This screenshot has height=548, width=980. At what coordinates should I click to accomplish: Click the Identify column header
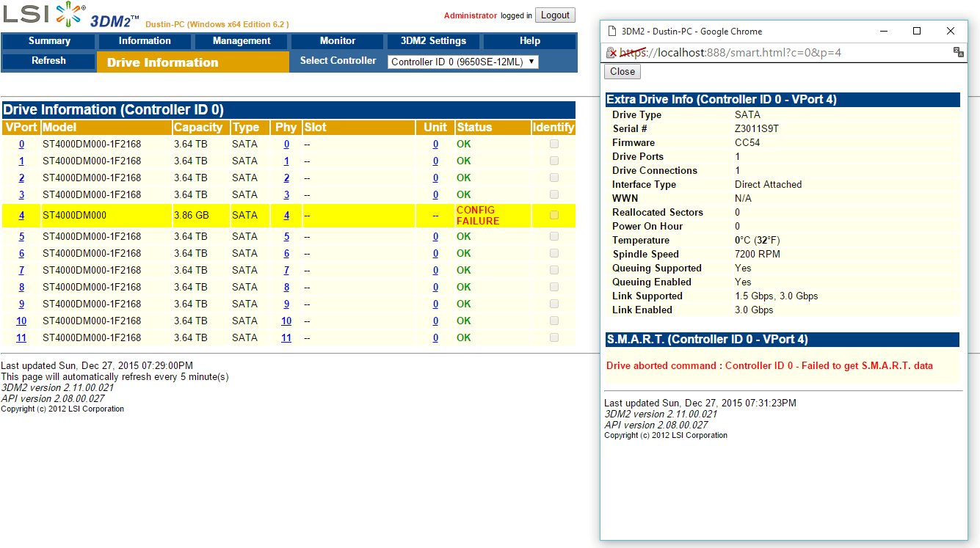pyautogui.click(x=553, y=128)
